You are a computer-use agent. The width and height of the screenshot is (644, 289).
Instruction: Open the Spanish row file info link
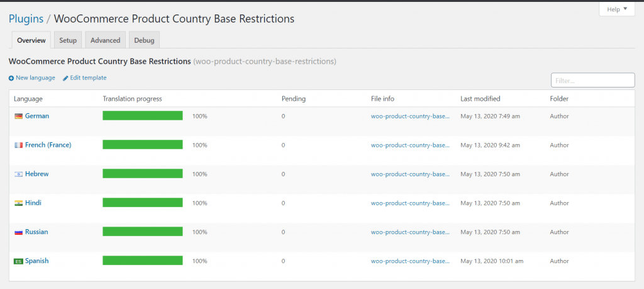coord(411,261)
